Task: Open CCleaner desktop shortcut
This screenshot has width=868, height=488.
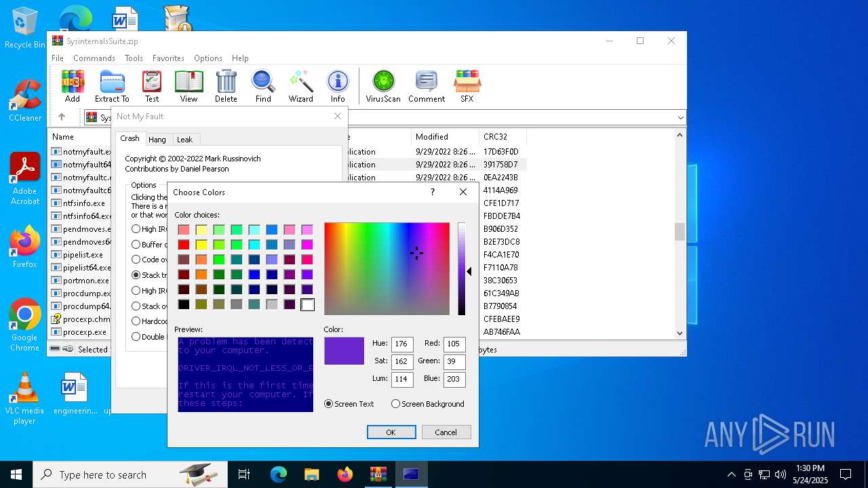Action: pyautogui.click(x=24, y=100)
